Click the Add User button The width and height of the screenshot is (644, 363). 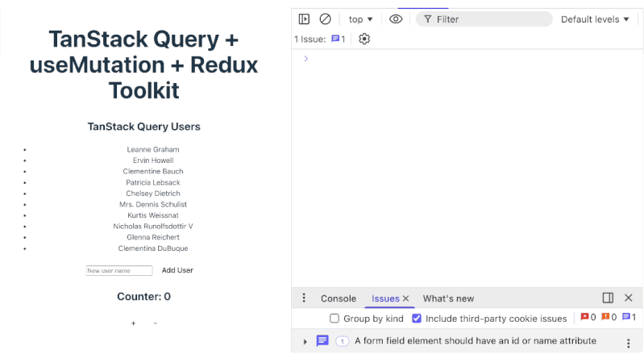tap(177, 270)
